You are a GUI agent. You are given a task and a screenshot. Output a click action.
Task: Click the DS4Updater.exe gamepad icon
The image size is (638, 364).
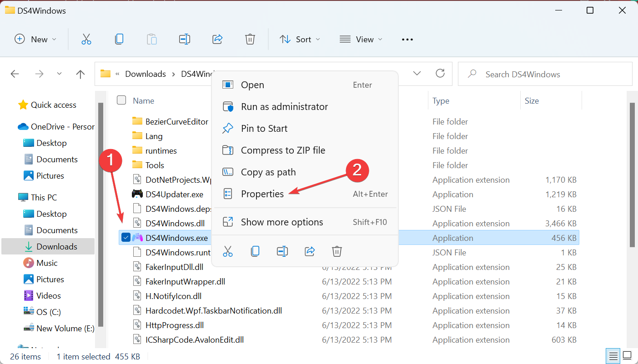point(137,194)
